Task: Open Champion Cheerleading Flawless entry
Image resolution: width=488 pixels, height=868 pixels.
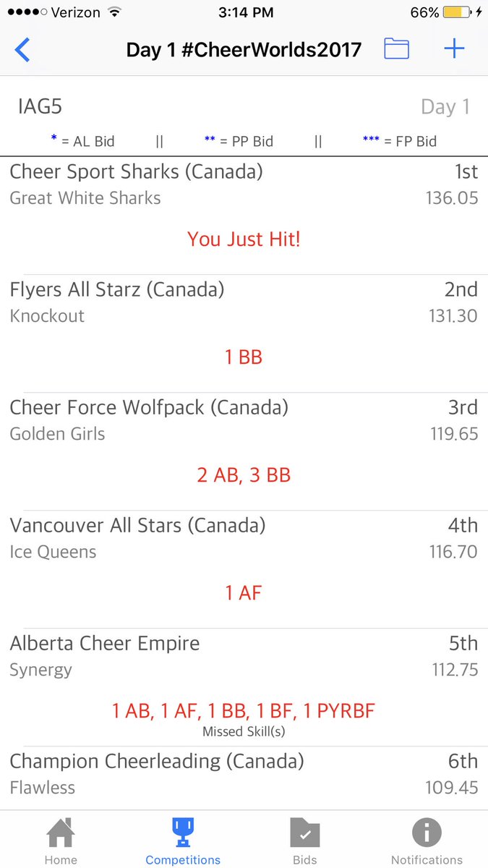Action: (244, 778)
